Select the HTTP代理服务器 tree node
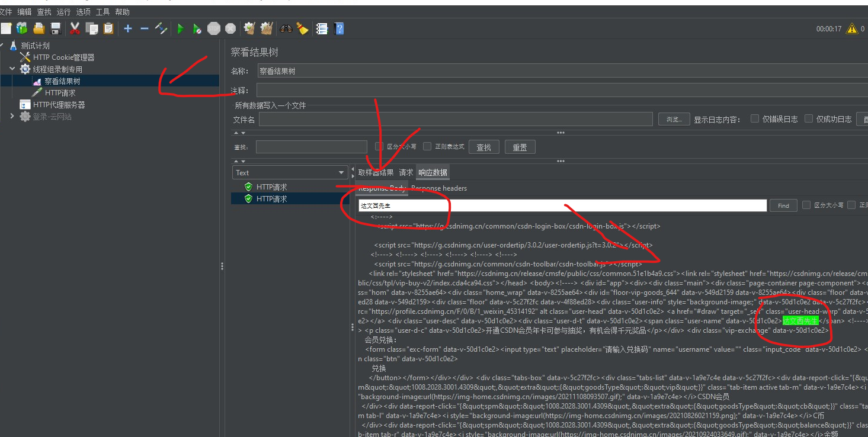This screenshot has height=437, width=868. (x=59, y=105)
